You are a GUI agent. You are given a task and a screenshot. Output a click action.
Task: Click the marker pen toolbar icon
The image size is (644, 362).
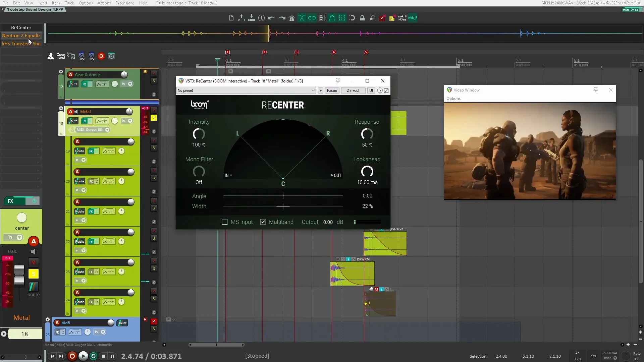(x=372, y=18)
